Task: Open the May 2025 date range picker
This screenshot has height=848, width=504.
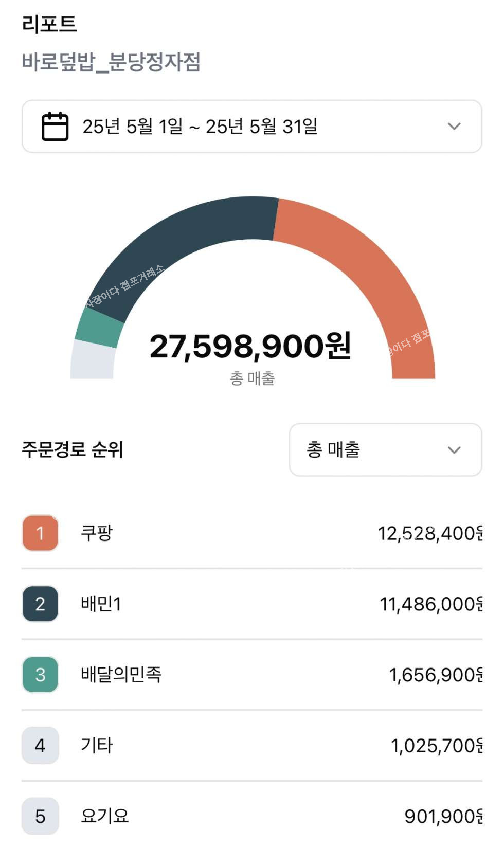Action: [x=200, y=127]
